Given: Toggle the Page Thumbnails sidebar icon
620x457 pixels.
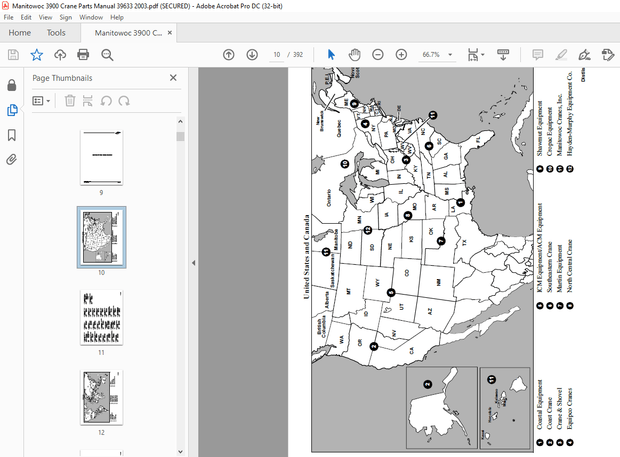Looking at the screenshot, I should pyautogui.click(x=12, y=110).
